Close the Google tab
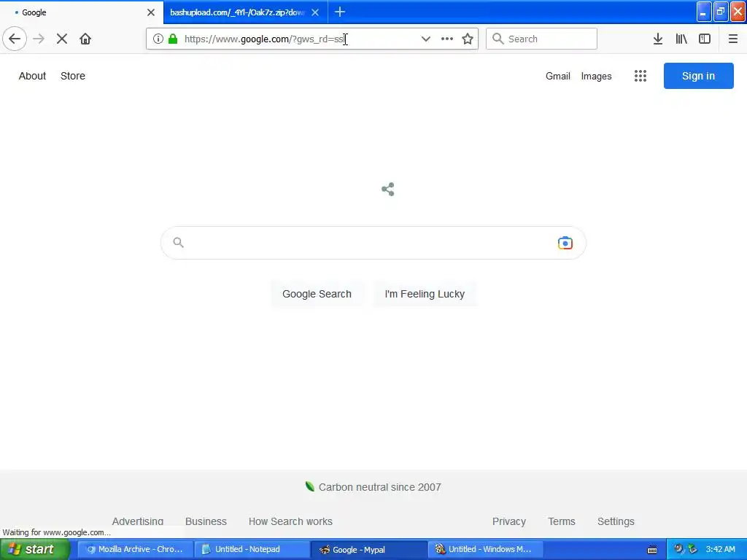The width and height of the screenshot is (747, 560). (x=151, y=12)
